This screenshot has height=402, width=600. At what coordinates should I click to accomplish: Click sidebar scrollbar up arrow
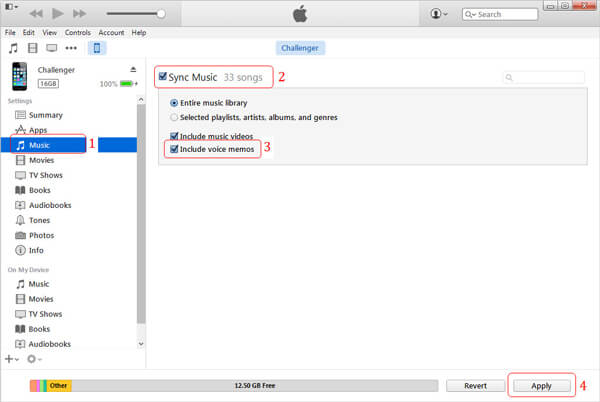pyautogui.click(x=141, y=100)
